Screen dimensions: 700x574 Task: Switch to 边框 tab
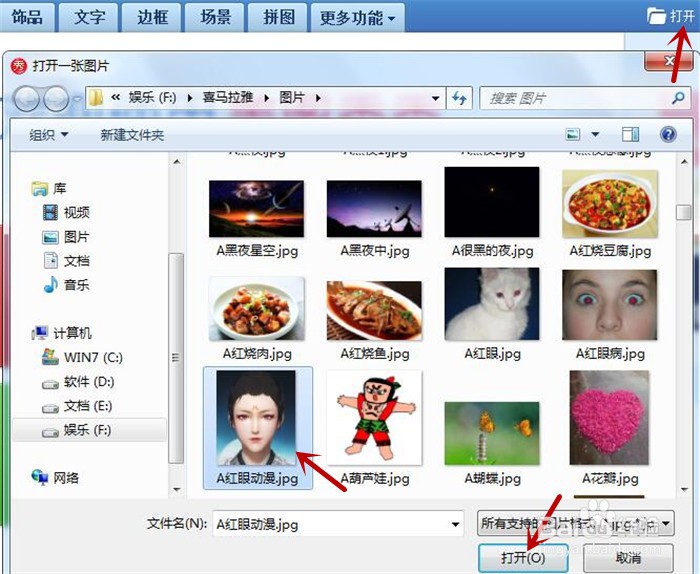tap(152, 17)
